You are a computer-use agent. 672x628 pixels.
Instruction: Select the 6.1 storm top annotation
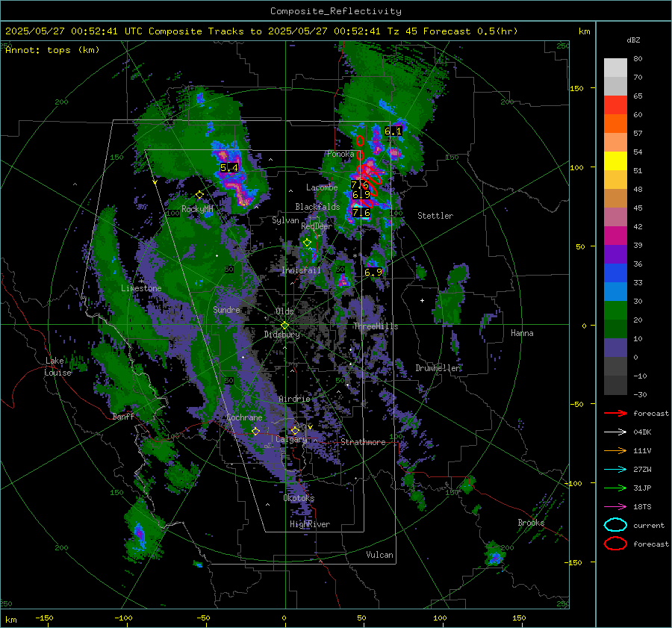pyautogui.click(x=393, y=131)
